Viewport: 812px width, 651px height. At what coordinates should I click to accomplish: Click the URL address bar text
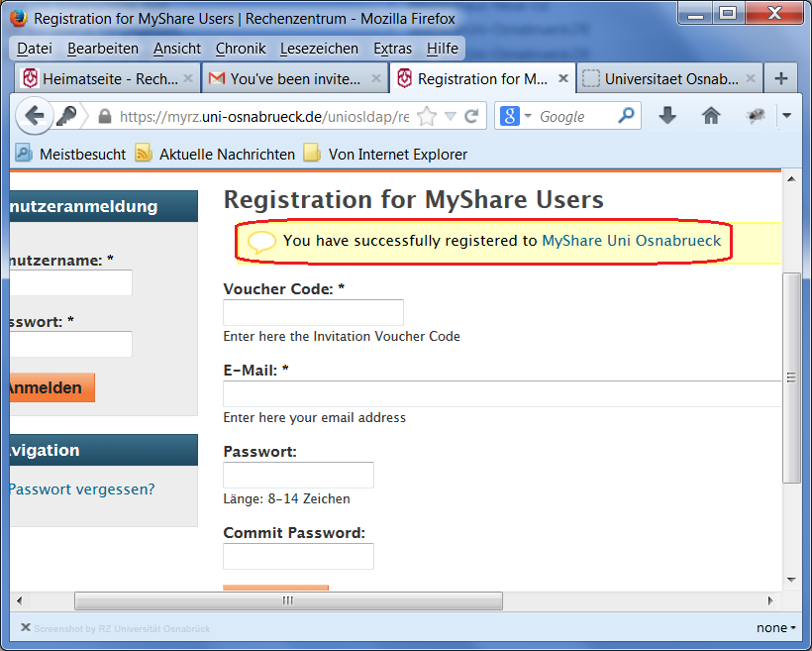(x=264, y=116)
